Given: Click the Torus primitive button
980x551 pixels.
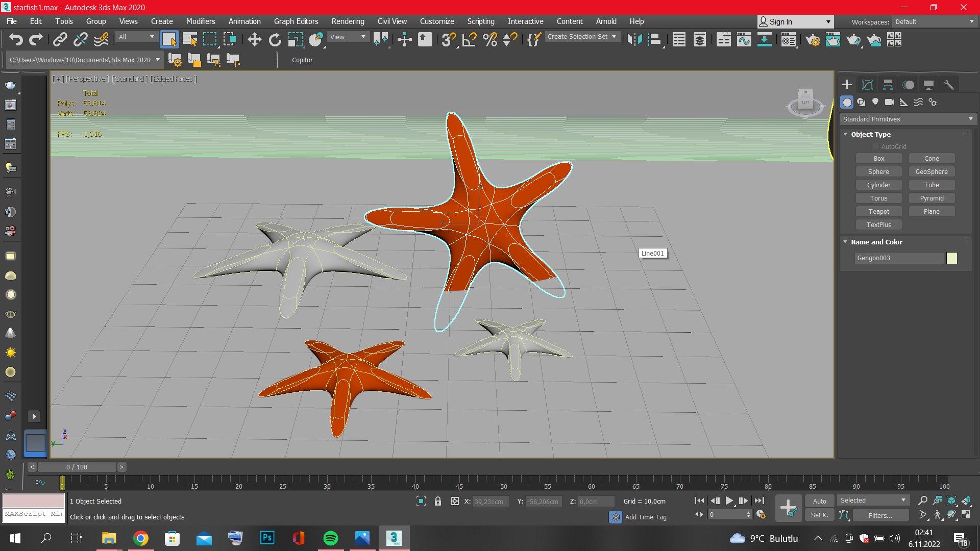Looking at the screenshot, I should [878, 198].
